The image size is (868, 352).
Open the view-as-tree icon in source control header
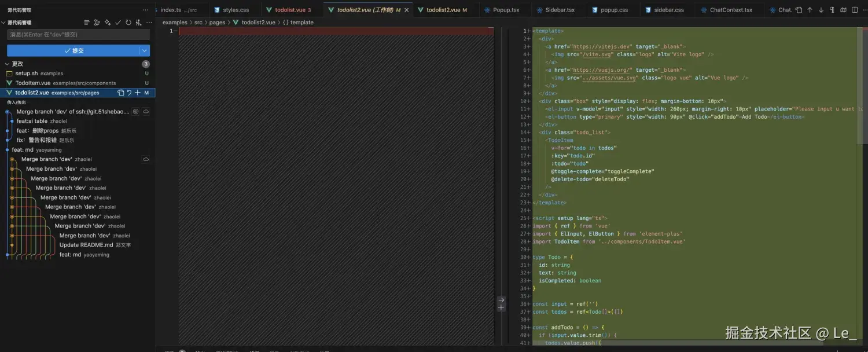[87, 23]
